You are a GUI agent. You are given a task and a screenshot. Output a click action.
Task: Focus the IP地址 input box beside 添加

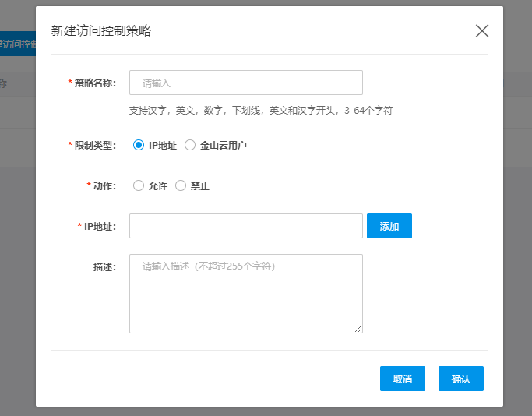pyautogui.click(x=245, y=226)
